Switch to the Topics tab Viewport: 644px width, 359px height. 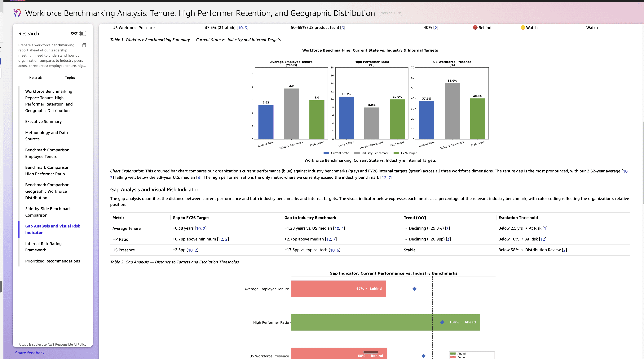click(x=70, y=78)
